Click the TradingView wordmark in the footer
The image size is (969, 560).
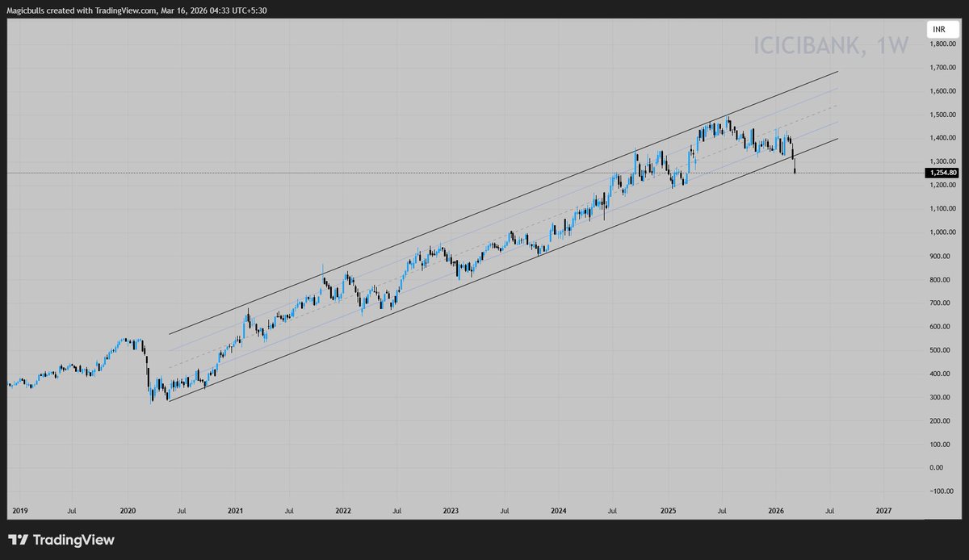[x=73, y=539]
